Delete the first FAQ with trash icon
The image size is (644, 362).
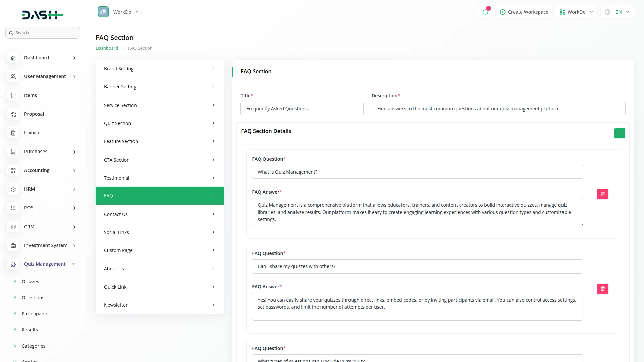602,194
